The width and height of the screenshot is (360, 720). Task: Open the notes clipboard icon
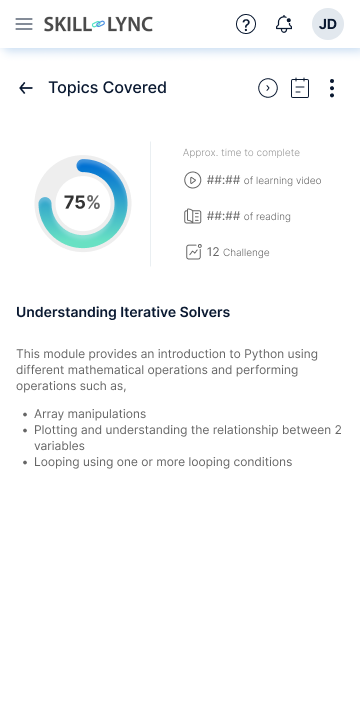tap(300, 88)
